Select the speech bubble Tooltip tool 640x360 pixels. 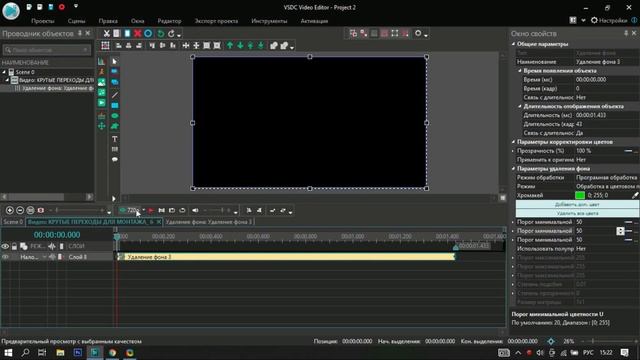(x=115, y=160)
